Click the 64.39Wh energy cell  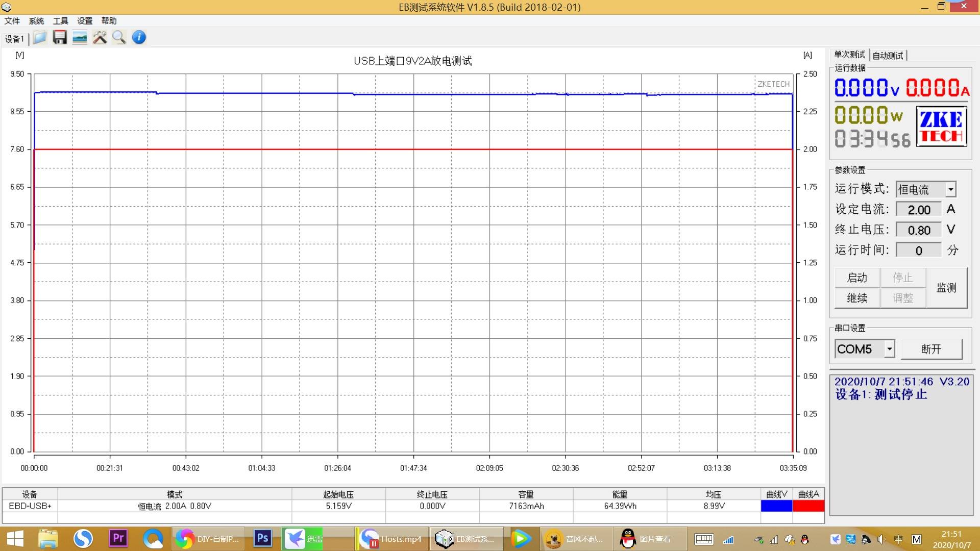[x=620, y=506]
